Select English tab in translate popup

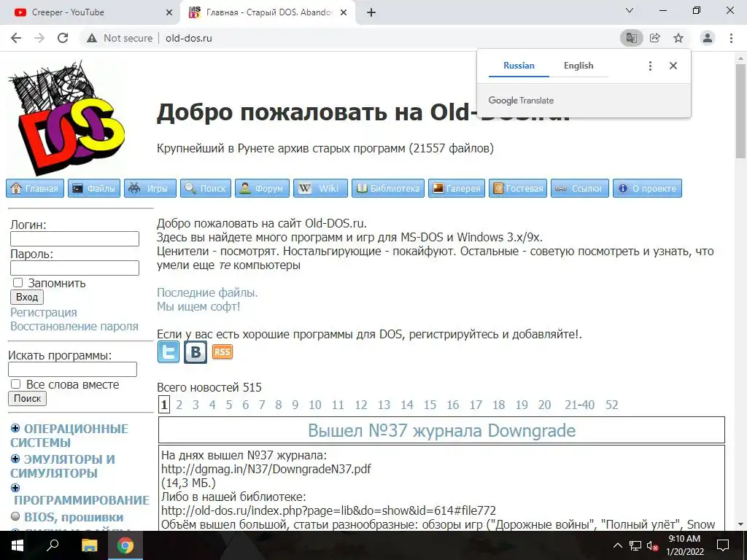click(578, 66)
